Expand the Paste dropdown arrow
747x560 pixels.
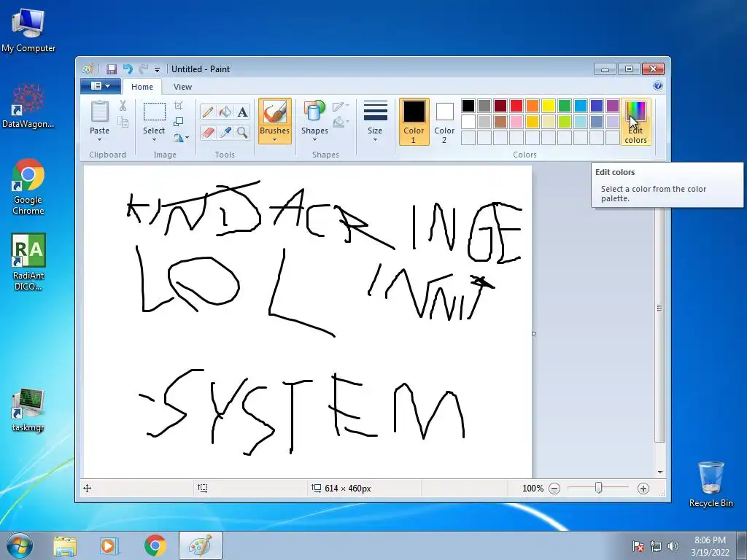point(99,139)
